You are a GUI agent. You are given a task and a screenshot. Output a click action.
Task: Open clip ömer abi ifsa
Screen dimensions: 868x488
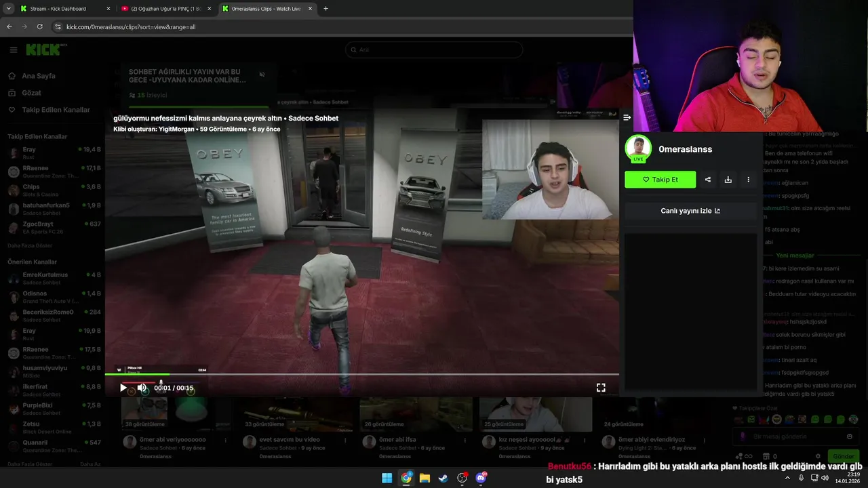point(397,439)
